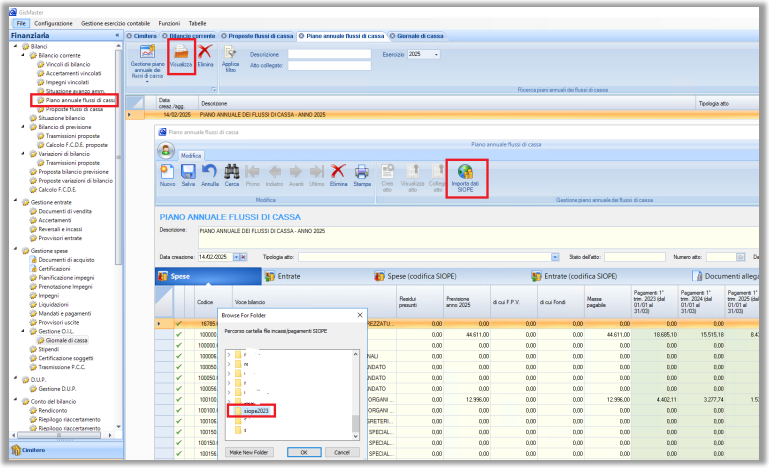Viewport: 769px width, 468px height.
Task: Click the Annulla undo icon
Action: point(210,178)
